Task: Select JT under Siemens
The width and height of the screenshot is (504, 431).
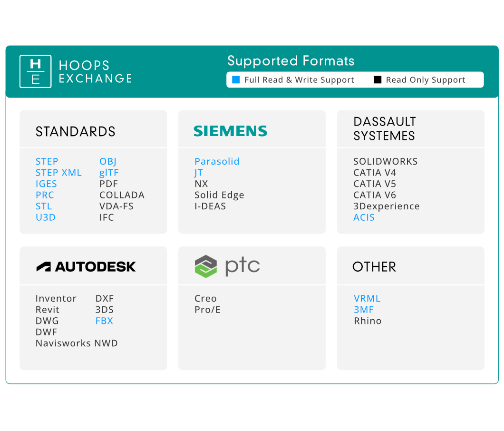Action: [x=199, y=173]
